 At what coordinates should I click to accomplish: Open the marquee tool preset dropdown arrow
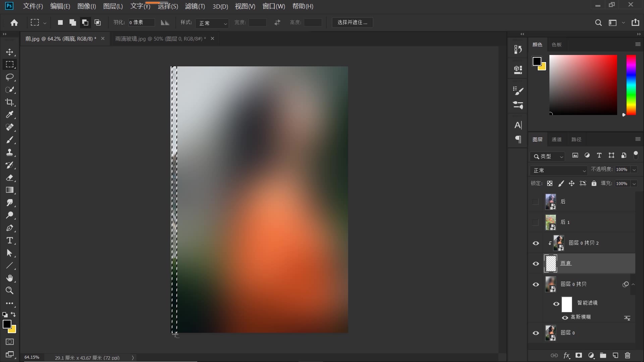[45, 23]
